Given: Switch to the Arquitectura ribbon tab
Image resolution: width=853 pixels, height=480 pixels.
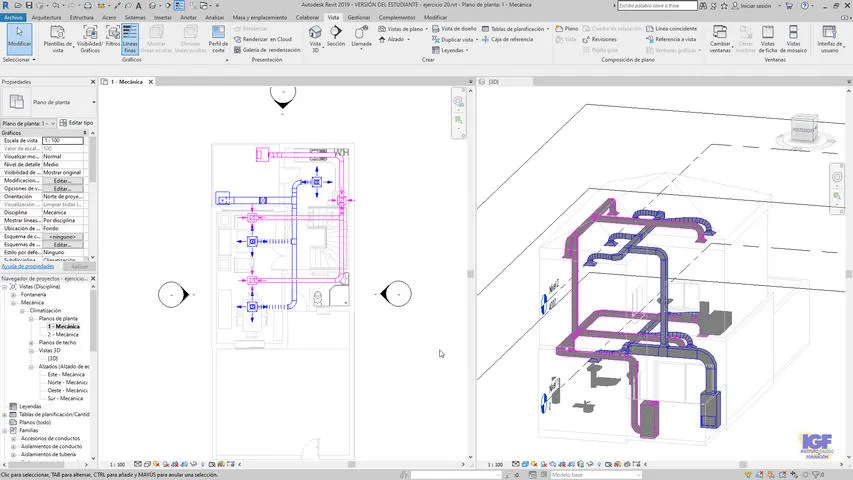Looking at the screenshot, I should point(46,17).
